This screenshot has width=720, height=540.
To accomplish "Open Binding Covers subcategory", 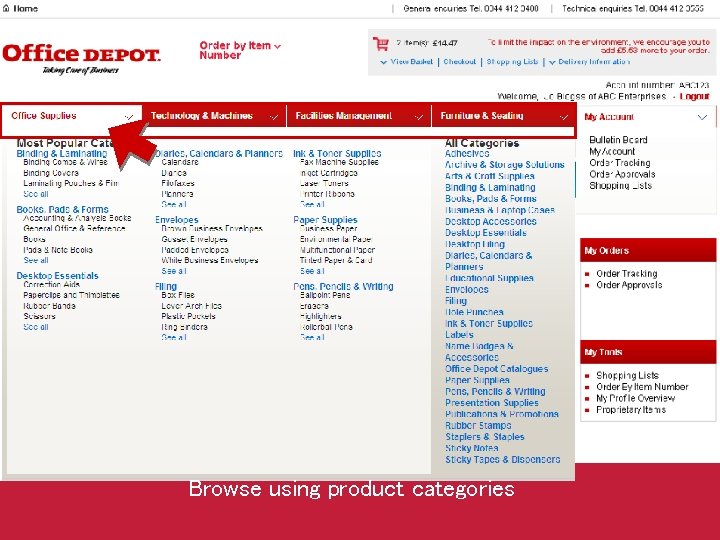I will coord(51,173).
